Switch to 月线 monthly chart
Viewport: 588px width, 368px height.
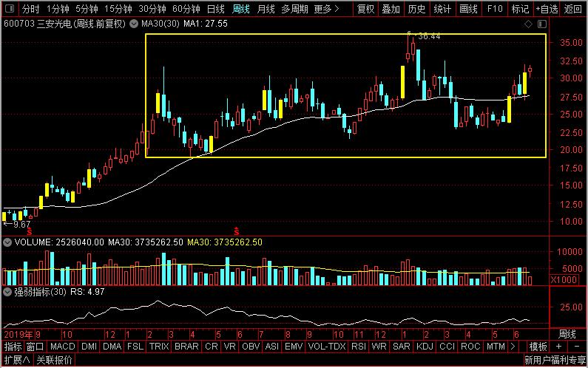tap(266, 9)
